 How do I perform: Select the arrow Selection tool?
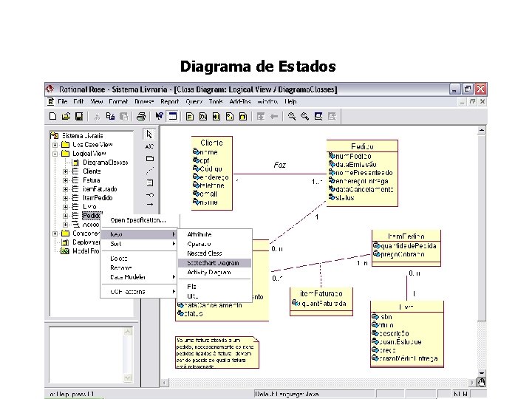[149, 134]
